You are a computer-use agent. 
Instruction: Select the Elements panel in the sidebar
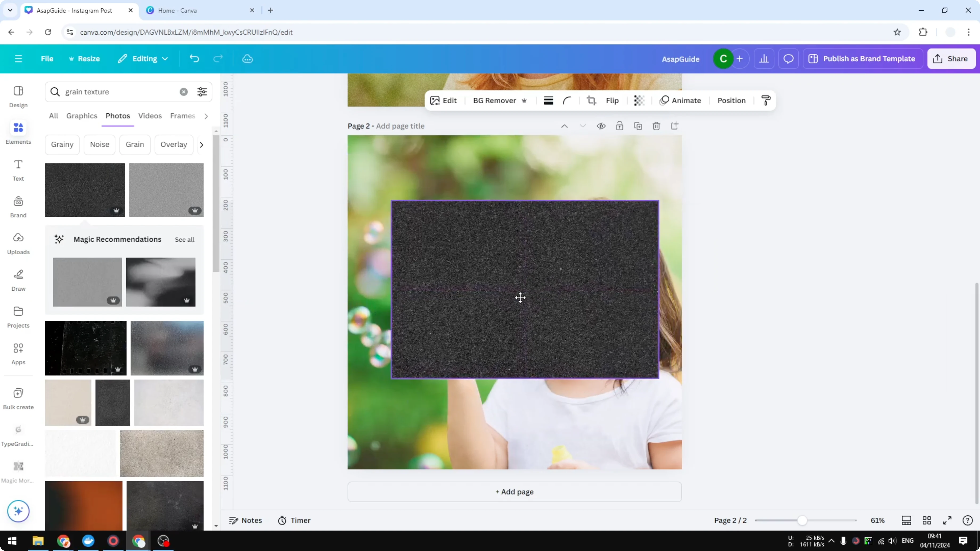click(18, 132)
